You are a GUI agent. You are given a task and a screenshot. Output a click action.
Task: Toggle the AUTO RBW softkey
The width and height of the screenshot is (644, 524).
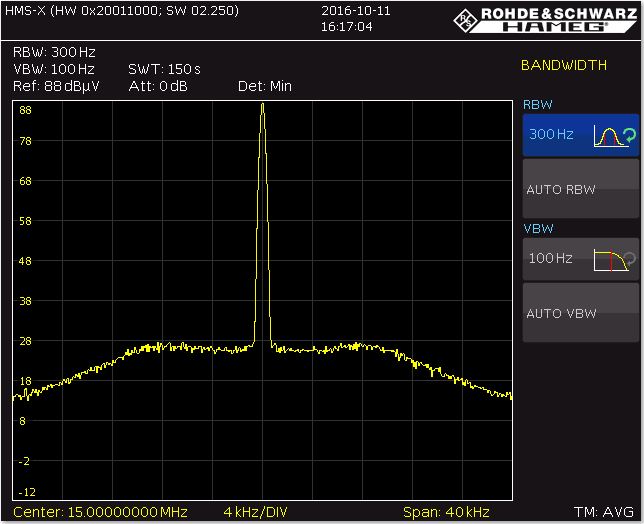(x=580, y=189)
